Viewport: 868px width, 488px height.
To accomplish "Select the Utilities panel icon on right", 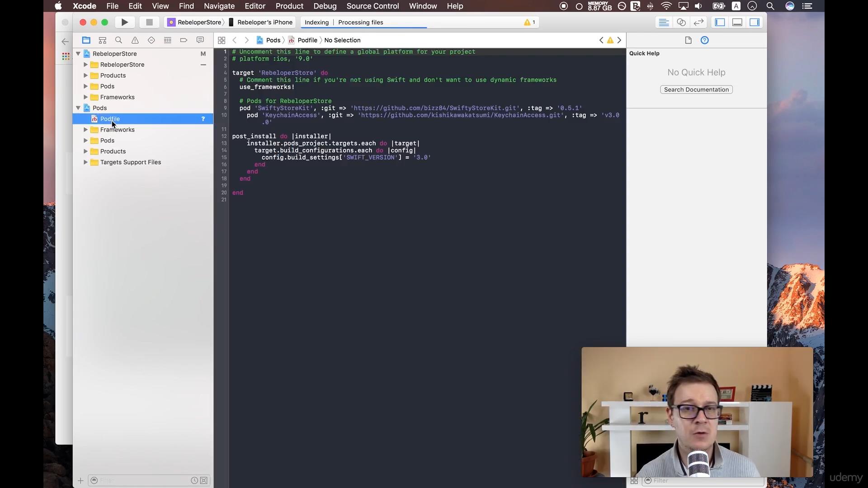I will click(754, 22).
